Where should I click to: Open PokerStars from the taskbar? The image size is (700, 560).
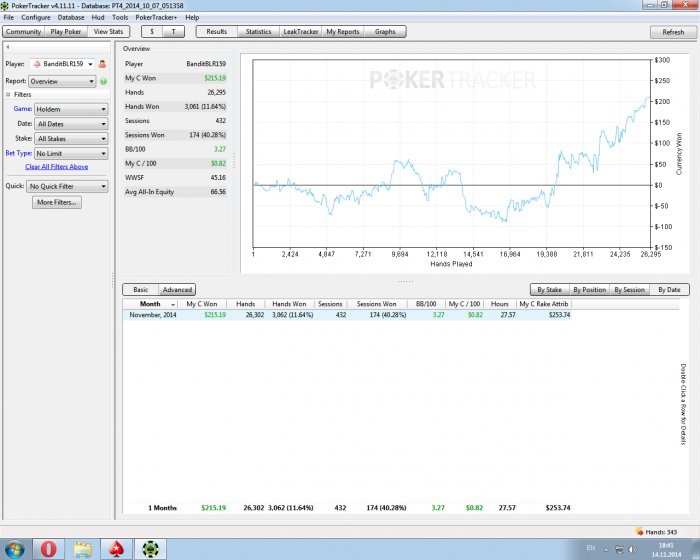point(117,549)
